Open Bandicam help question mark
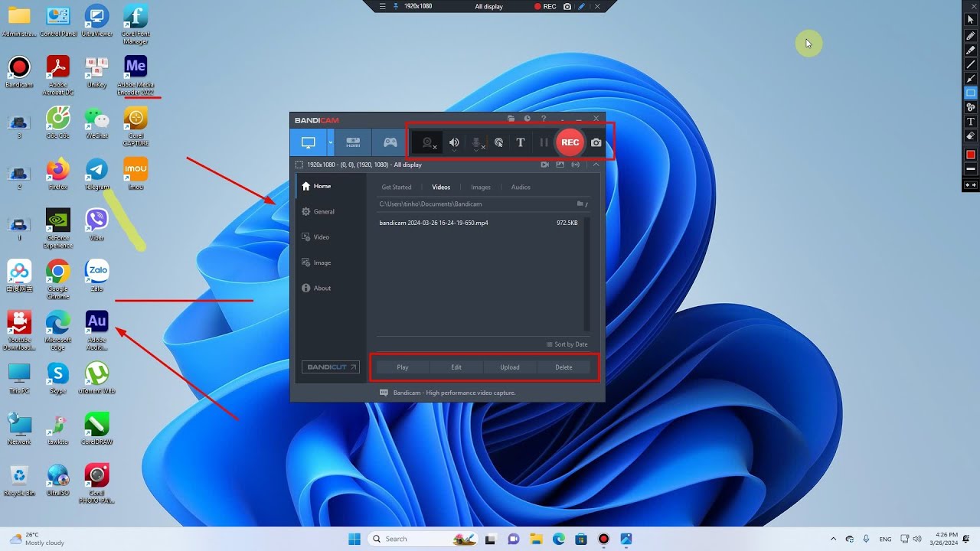 click(544, 119)
